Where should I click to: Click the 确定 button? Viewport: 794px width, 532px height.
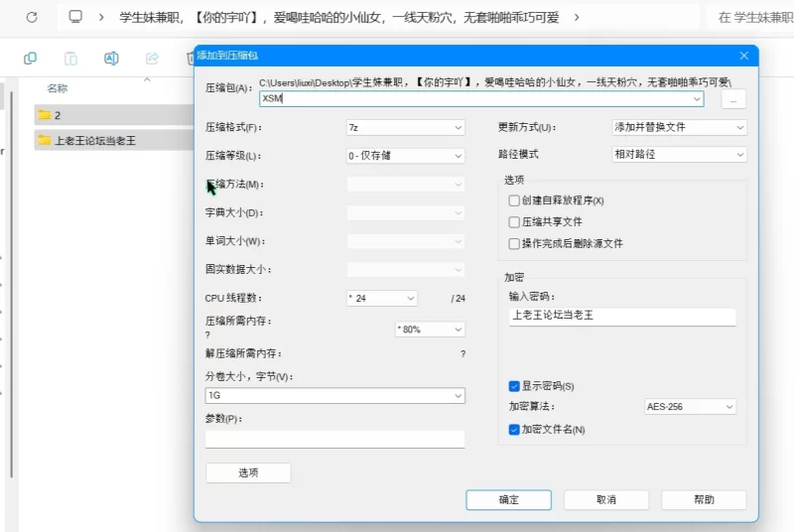click(x=508, y=500)
